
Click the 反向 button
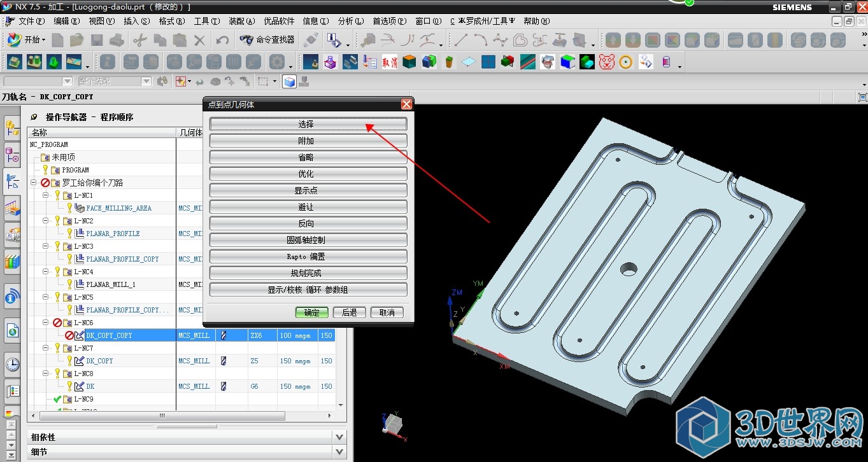tap(308, 223)
